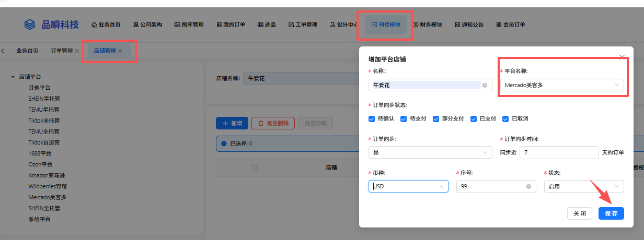Image resolution: width=644 pixels, height=240 pixels.
Task: Collapse the 店铺平台 tree node
Action: point(13,77)
